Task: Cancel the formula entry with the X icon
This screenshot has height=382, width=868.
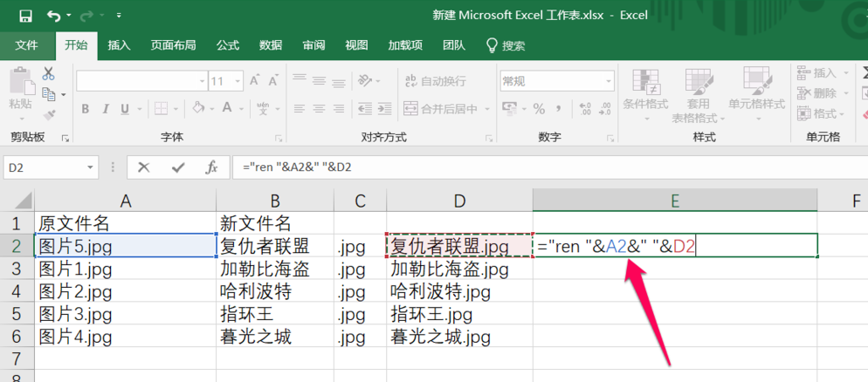Action: click(144, 167)
